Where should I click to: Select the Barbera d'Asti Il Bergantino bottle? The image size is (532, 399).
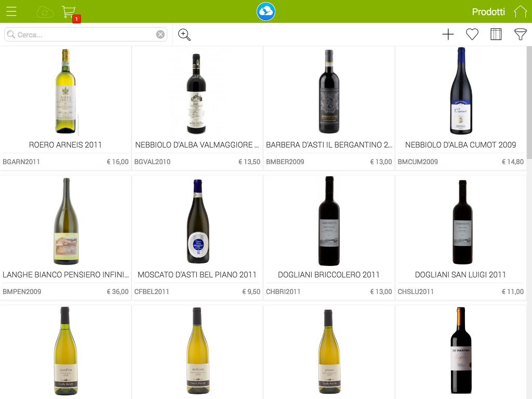pyautogui.click(x=329, y=91)
